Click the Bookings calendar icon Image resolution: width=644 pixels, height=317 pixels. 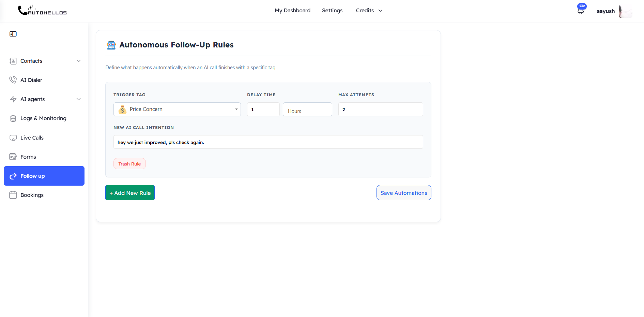13,195
